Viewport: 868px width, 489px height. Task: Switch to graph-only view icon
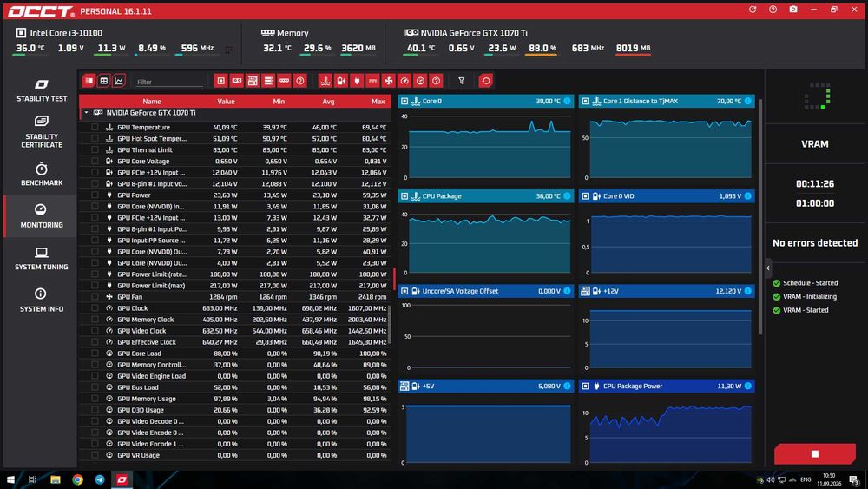[x=119, y=81]
